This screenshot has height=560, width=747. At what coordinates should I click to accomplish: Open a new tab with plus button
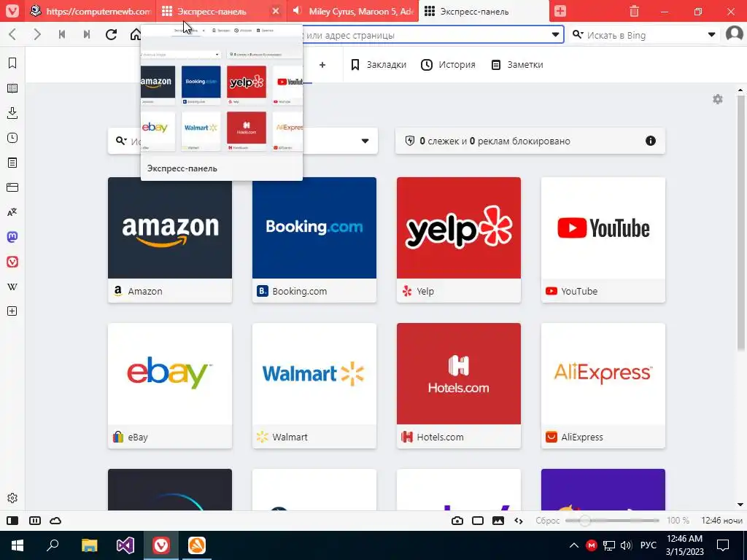[560, 11]
